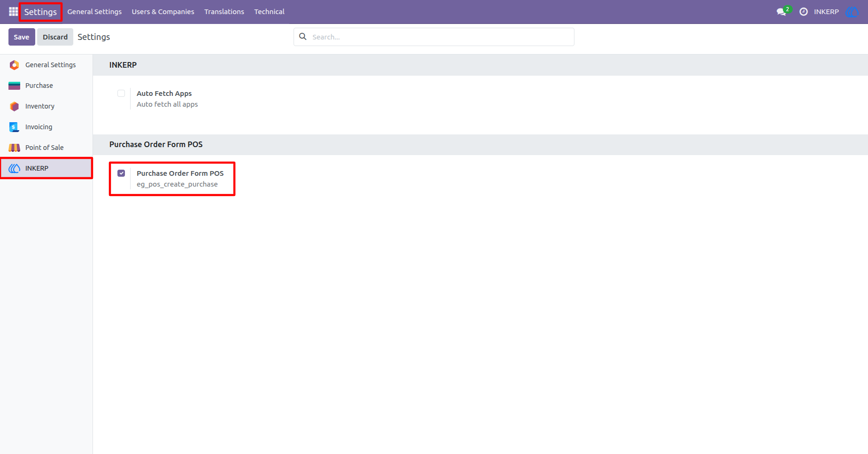Open the Technical menu

tap(269, 12)
